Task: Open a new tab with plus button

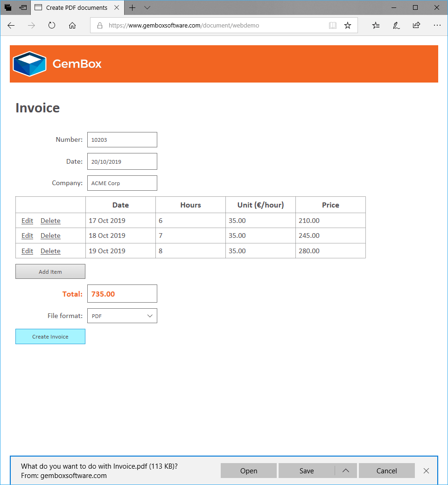Action: pos(133,8)
